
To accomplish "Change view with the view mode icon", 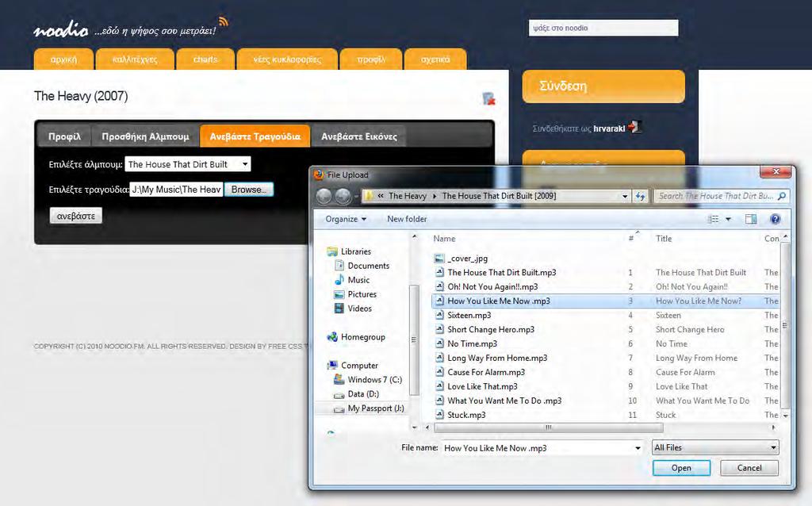I will 713,219.
